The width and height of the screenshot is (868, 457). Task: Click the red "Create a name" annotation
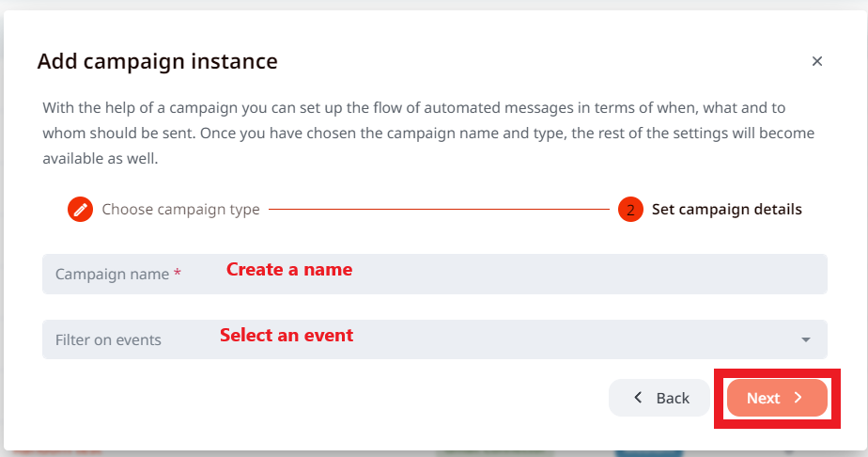click(289, 270)
